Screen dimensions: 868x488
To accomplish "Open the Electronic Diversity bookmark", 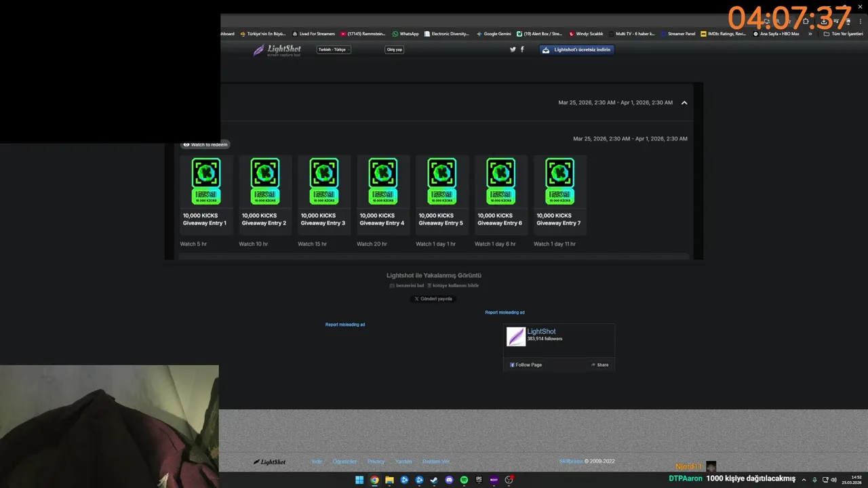I will pyautogui.click(x=446, y=34).
